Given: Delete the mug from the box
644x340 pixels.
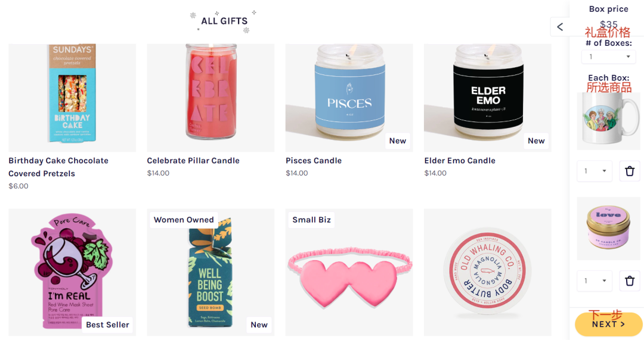Looking at the screenshot, I should 629,171.
